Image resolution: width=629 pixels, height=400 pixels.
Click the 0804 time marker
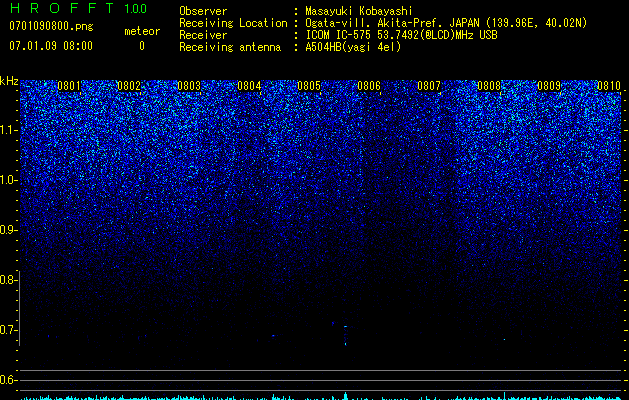[x=249, y=86]
